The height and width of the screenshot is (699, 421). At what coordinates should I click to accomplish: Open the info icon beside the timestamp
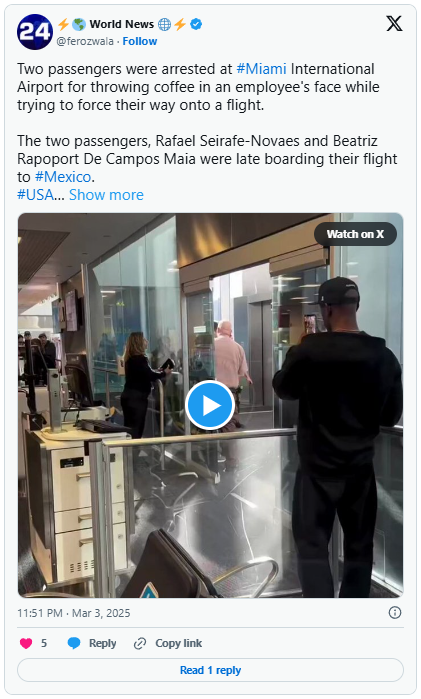tap(395, 613)
